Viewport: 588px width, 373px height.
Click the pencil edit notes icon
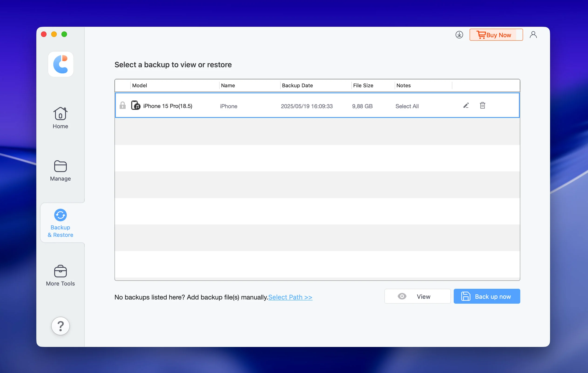point(466,105)
